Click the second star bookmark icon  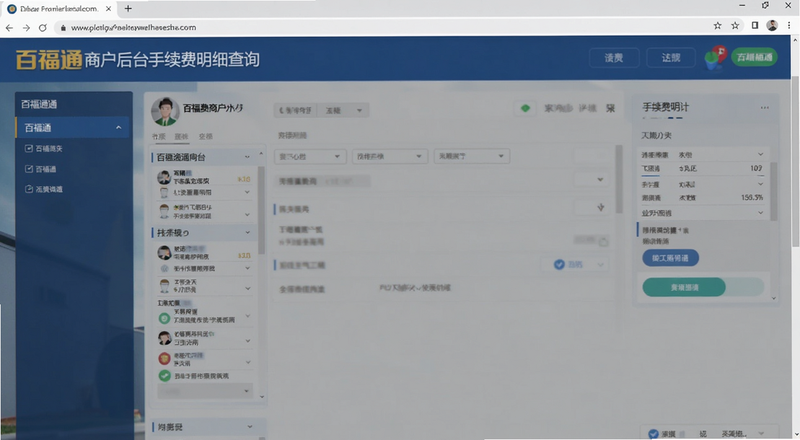click(735, 26)
